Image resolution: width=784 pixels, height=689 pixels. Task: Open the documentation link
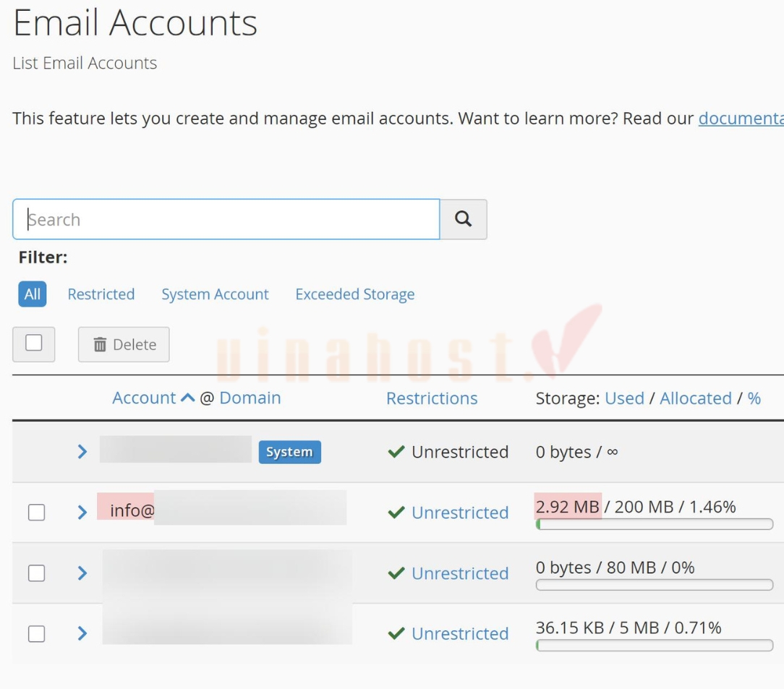tap(741, 119)
